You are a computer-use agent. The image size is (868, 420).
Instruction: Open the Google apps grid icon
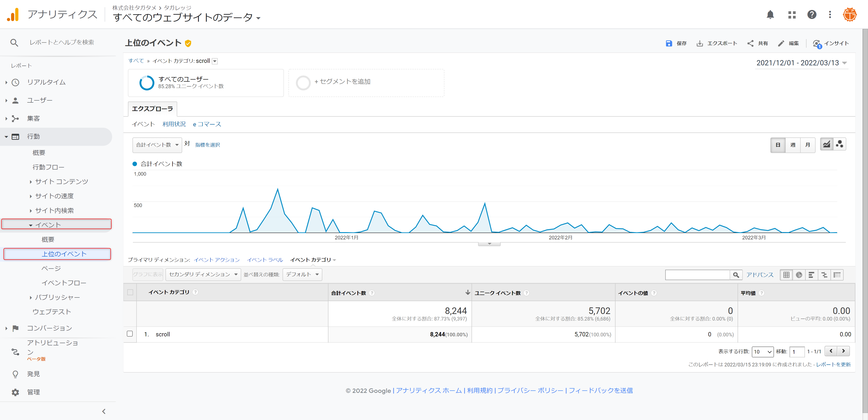pos(792,14)
